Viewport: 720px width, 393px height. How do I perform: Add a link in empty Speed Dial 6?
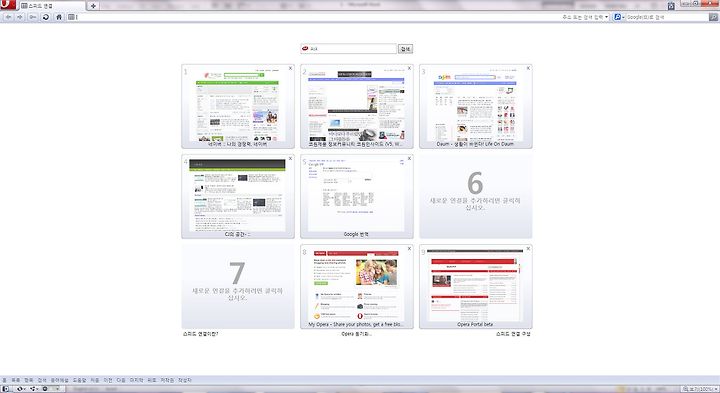(x=476, y=196)
